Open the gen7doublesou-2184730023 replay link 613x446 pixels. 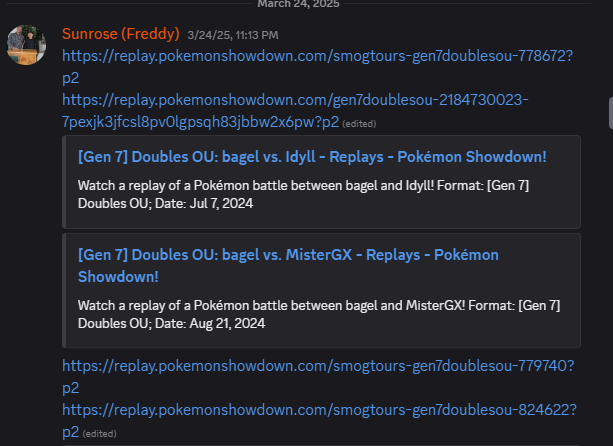point(295,111)
